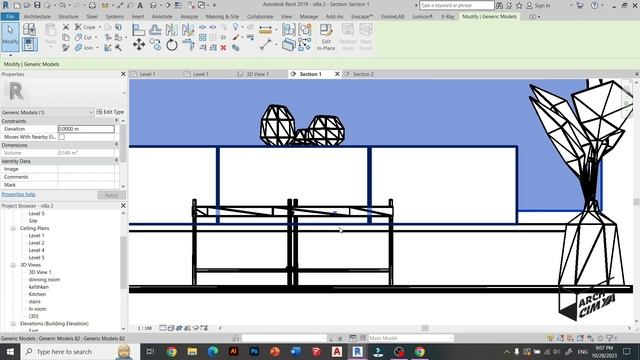Select Kitchen view in Project Browser
Image resolution: width=640 pixels, height=360 pixels.
(x=37, y=294)
